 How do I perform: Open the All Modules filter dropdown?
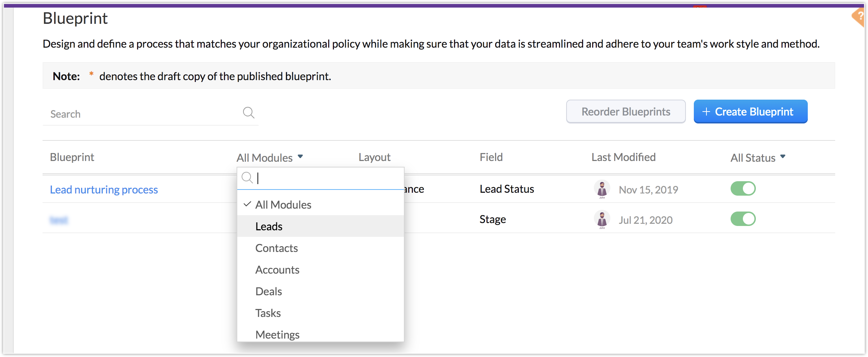(269, 157)
